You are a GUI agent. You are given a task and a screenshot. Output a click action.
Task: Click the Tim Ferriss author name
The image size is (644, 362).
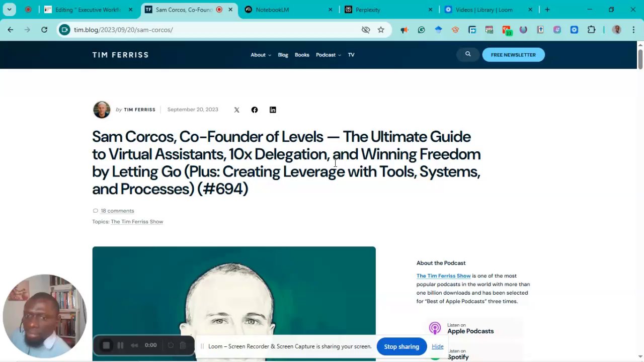pyautogui.click(x=139, y=110)
